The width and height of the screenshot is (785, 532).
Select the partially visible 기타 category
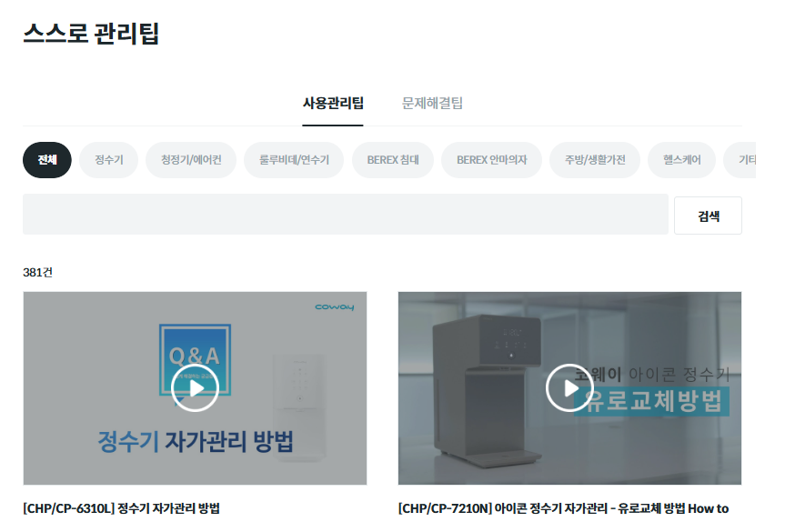(741, 160)
